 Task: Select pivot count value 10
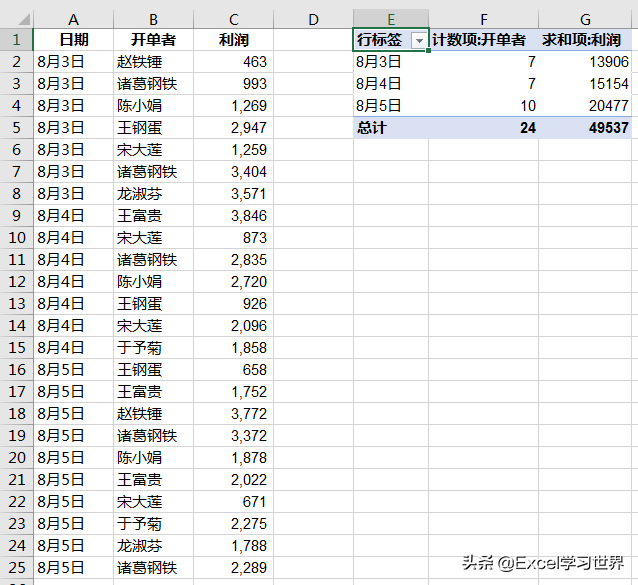pyautogui.click(x=484, y=106)
